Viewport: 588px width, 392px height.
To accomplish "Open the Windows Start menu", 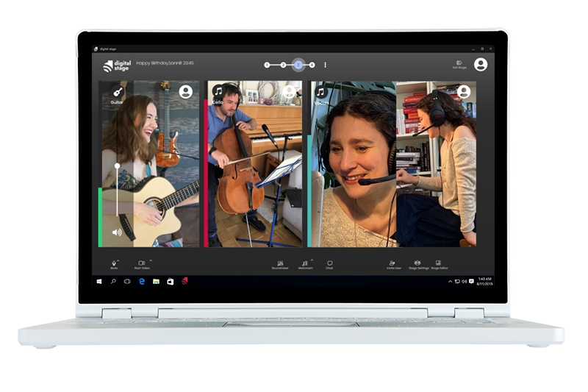I will 99,281.
